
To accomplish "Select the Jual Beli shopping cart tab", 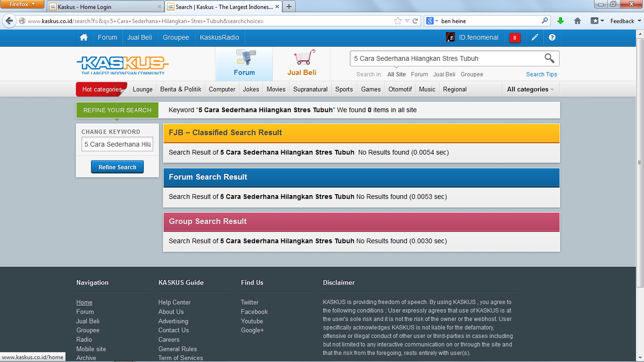I will tap(302, 64).
